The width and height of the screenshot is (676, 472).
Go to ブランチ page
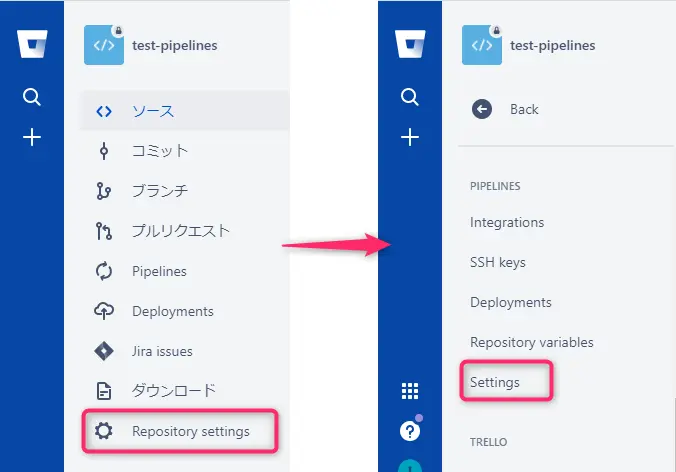[160, 191]
